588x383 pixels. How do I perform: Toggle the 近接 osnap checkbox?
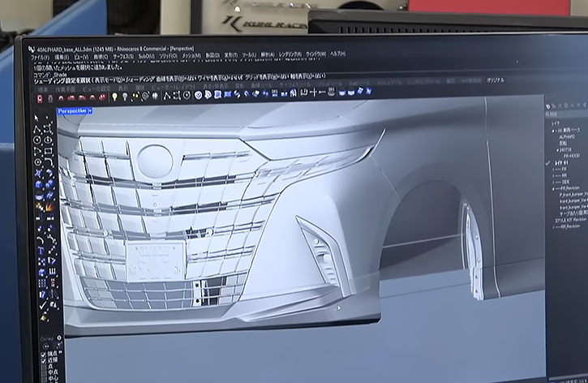tap(44, 361)
